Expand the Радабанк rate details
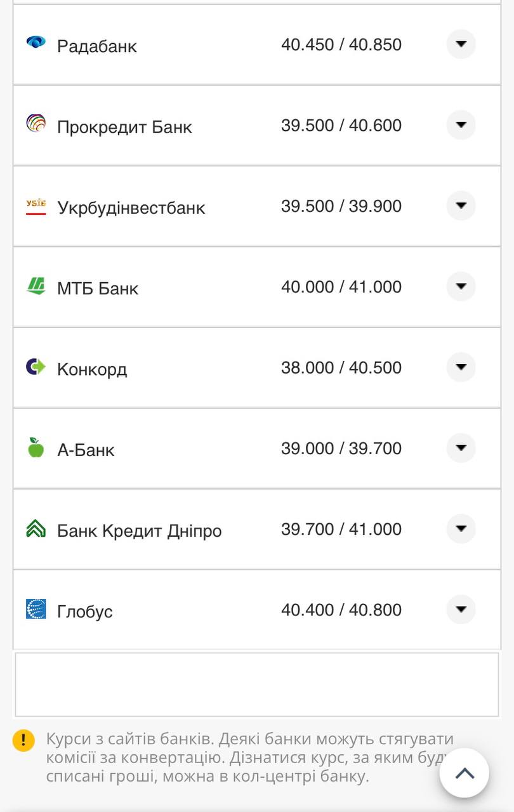The width and height of the screenshot is (514, 812). coord(461,44)
